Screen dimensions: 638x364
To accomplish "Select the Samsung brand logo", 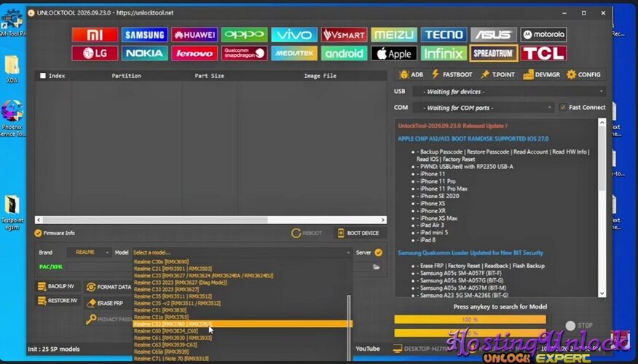I will click(144, 35).
